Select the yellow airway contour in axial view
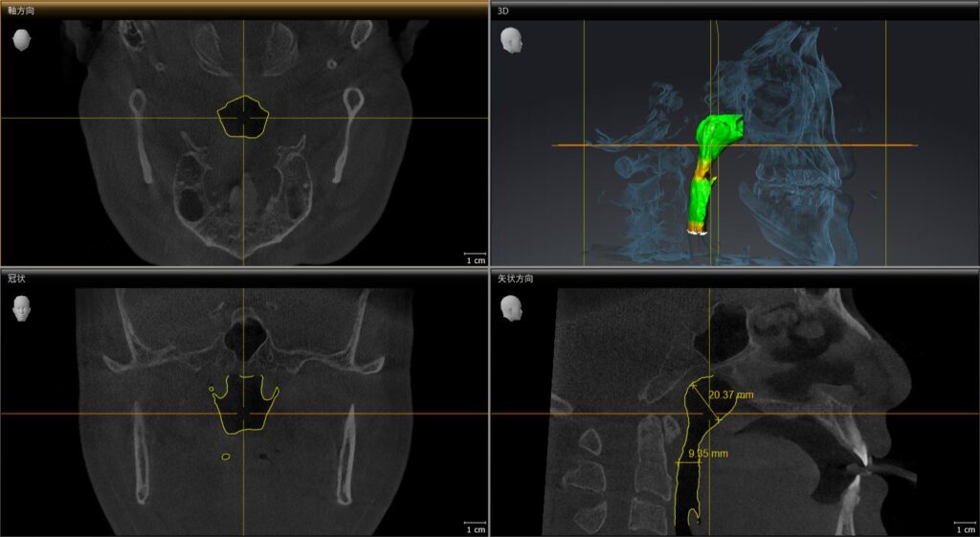 point(222,119)
